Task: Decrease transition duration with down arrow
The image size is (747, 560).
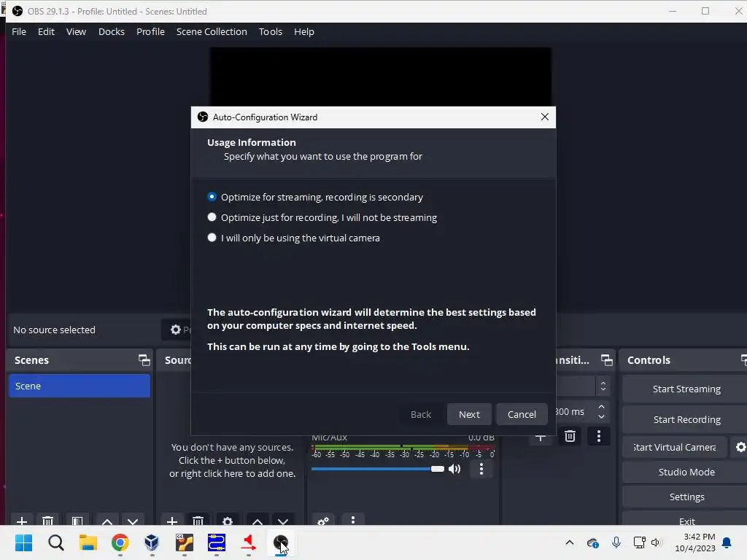Action: 601,416
